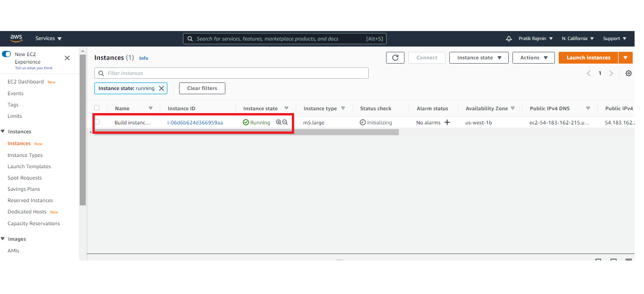Toggle the New EC2 Experience switch
Screen dimensions: 644x294
[x=7, y=54]
